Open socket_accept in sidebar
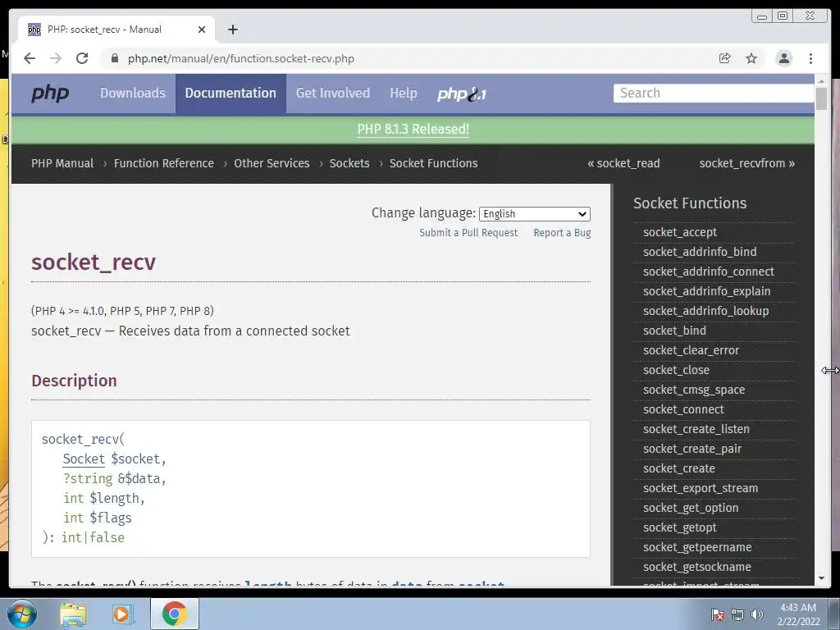 [680, 232]
